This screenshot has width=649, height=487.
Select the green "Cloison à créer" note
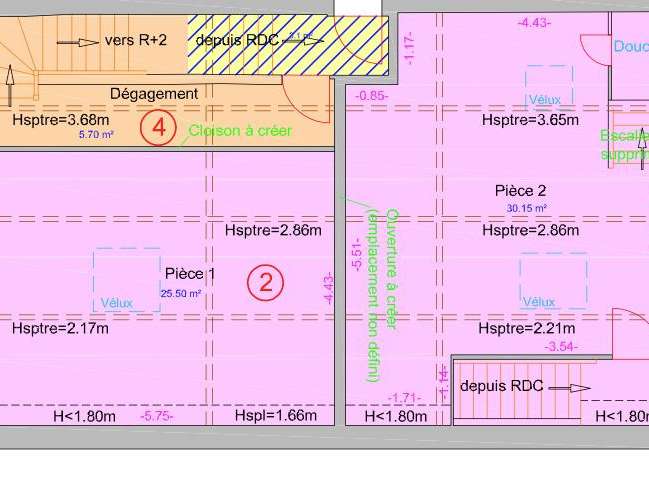[240, 131]
